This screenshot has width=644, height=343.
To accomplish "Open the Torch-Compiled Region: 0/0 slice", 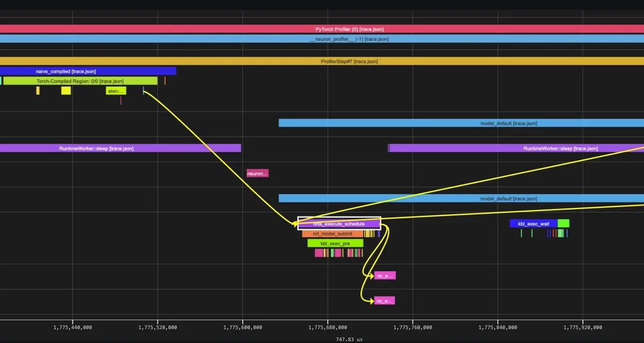I will [80, 81].
